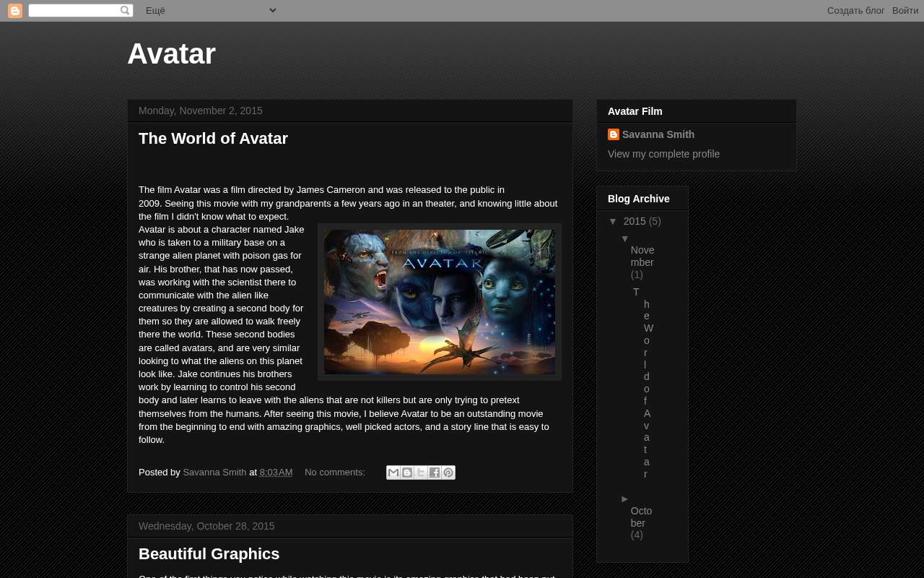Open The World of Avatar archive entry

[643, 383]
